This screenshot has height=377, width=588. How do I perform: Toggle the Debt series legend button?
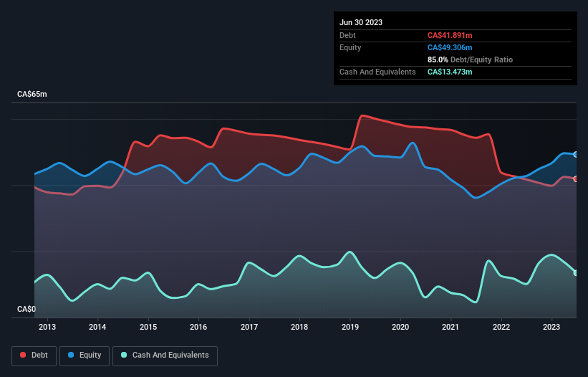point(33,355)
